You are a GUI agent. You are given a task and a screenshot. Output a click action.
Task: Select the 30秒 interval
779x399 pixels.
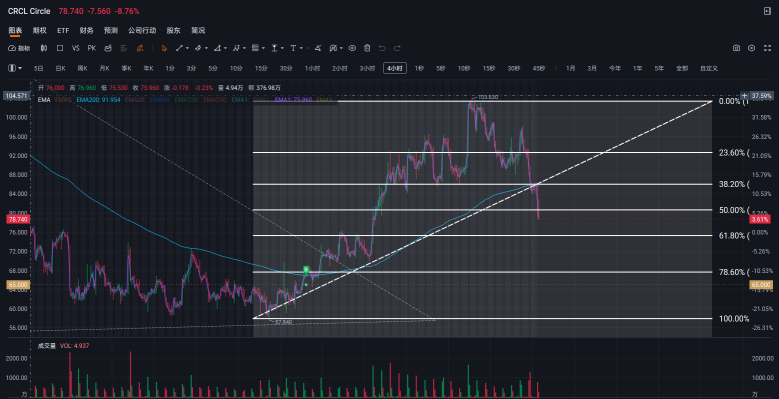pos(513,68)
